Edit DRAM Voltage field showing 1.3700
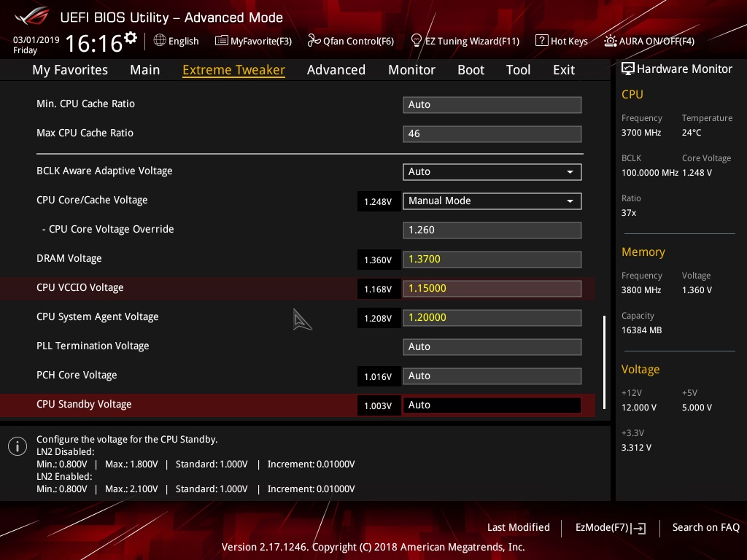 (492, 260)
